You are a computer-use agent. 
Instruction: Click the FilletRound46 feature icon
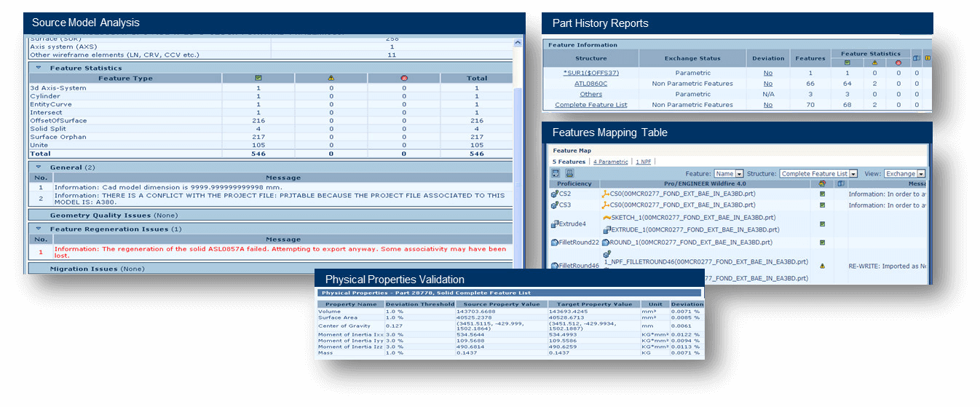555,266
